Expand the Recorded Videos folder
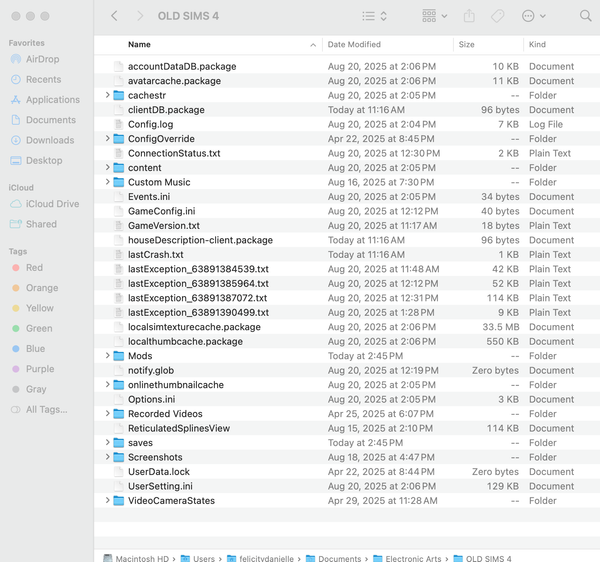Screen dimensions: 600x562 108,413
